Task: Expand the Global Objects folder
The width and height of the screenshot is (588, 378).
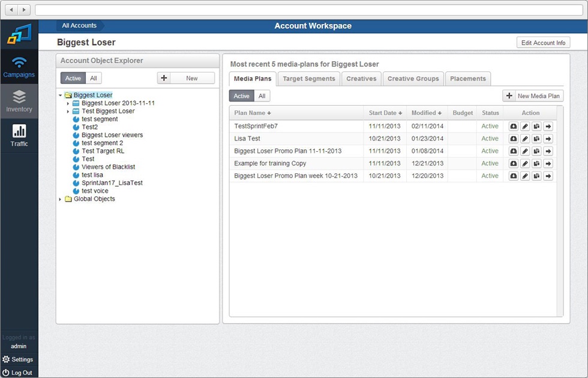Action: tap(59, 199)
